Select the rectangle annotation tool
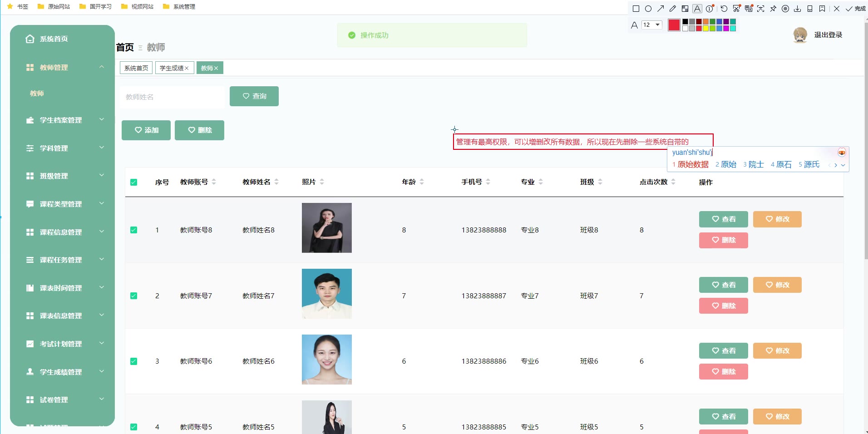 point(636,9)
